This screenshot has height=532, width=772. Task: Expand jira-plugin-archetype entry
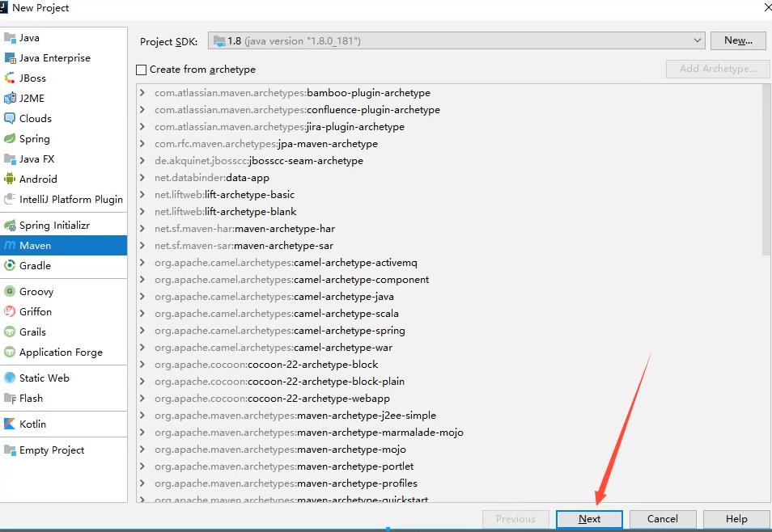(x=142, y=126)
